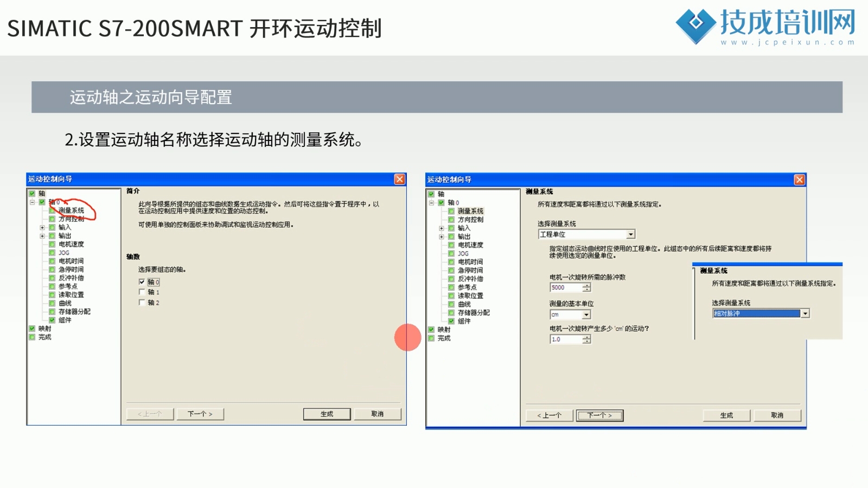868x488 pixels.
Task: Click 生成 in the 简介 wizard
Action: tap(327, 414)
